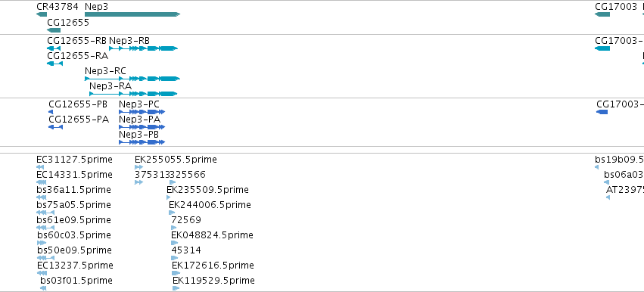644x292 pixels.
Task: Click the Nep3-RA transcript glyph
Action: click(x=133, y=94)
